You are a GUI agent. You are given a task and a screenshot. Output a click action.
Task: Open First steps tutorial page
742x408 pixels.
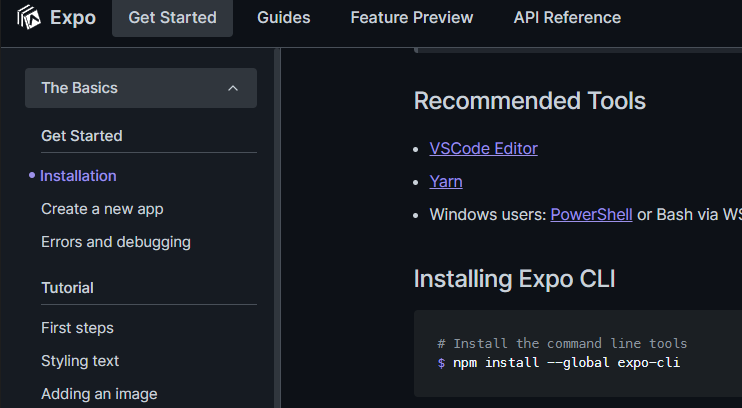pos(77,328)
